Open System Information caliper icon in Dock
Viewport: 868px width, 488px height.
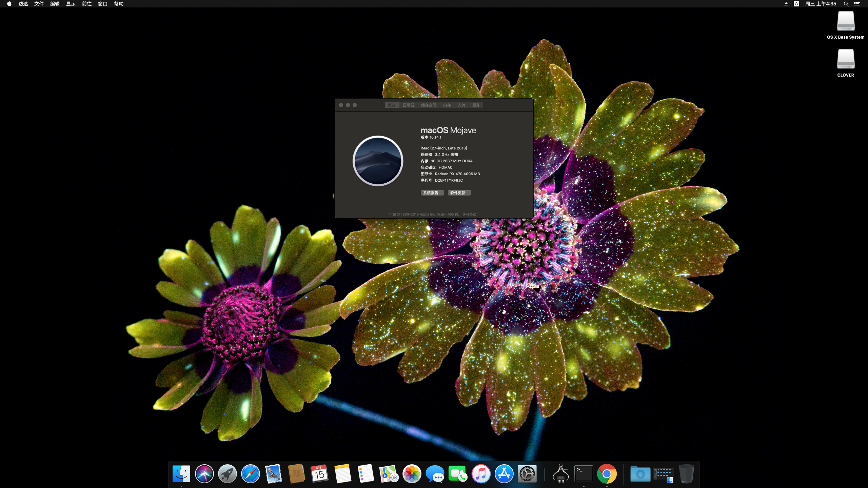pos(561,473)
